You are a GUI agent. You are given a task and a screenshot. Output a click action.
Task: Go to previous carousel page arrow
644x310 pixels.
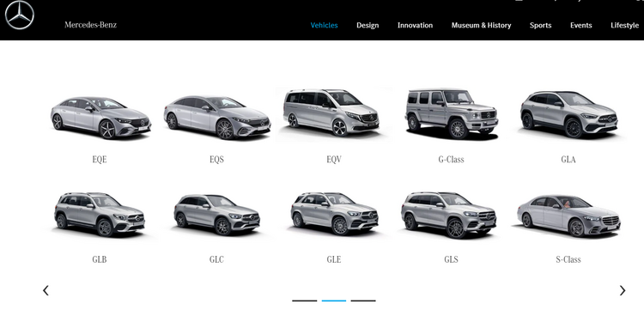click(46, 290)
